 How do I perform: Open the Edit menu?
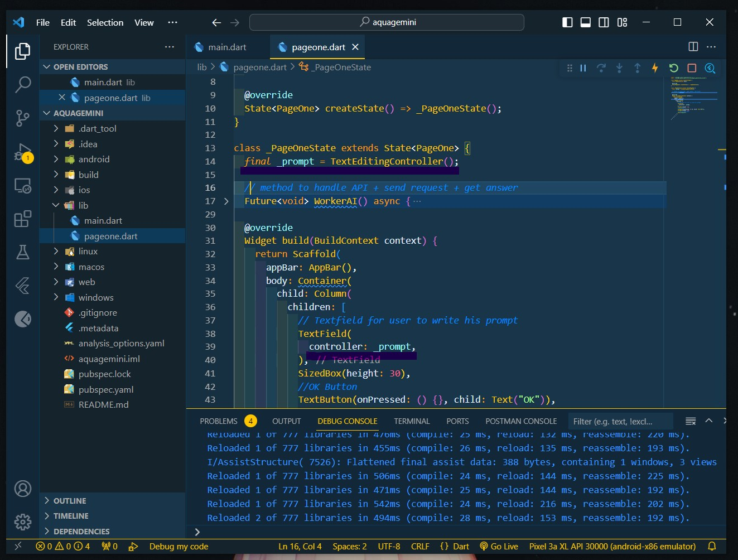(x=68, y=22)
